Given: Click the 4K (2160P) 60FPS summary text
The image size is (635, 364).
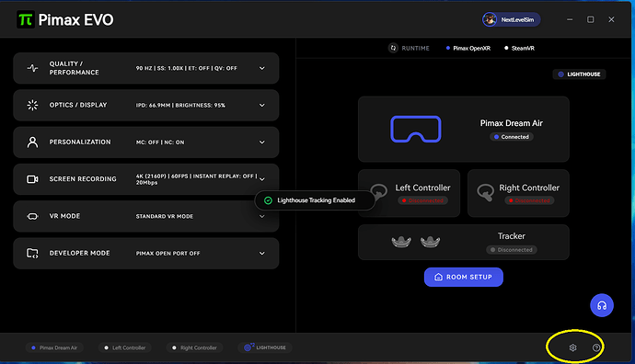Looking at the screenshot, I should tap(196, 179).
